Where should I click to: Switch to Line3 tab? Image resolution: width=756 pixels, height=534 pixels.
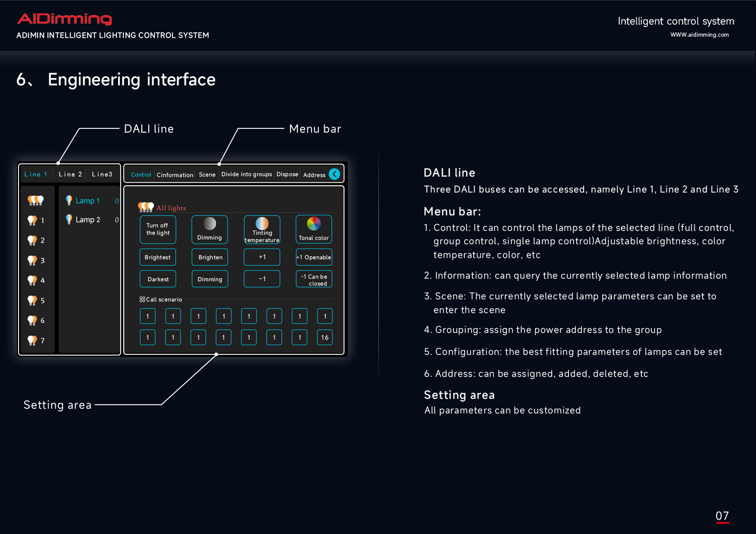(x=102, y=174)
